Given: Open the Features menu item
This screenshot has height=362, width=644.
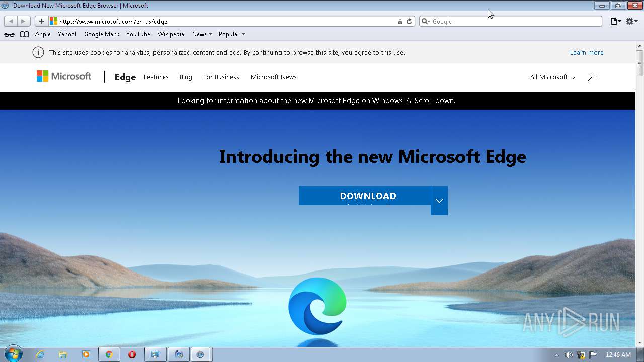Looking at the screenshot, I should point(156,77).
